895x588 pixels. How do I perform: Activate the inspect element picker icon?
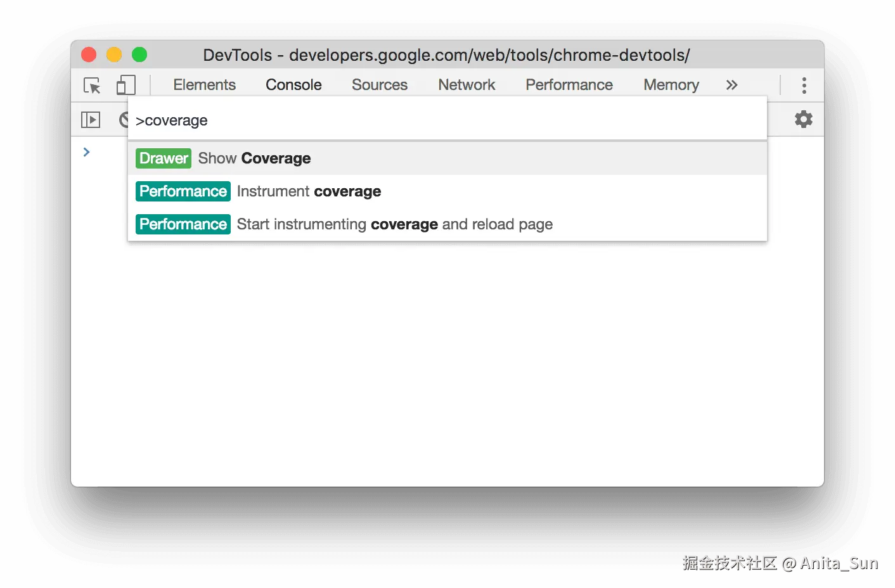(x=92, y=86)
